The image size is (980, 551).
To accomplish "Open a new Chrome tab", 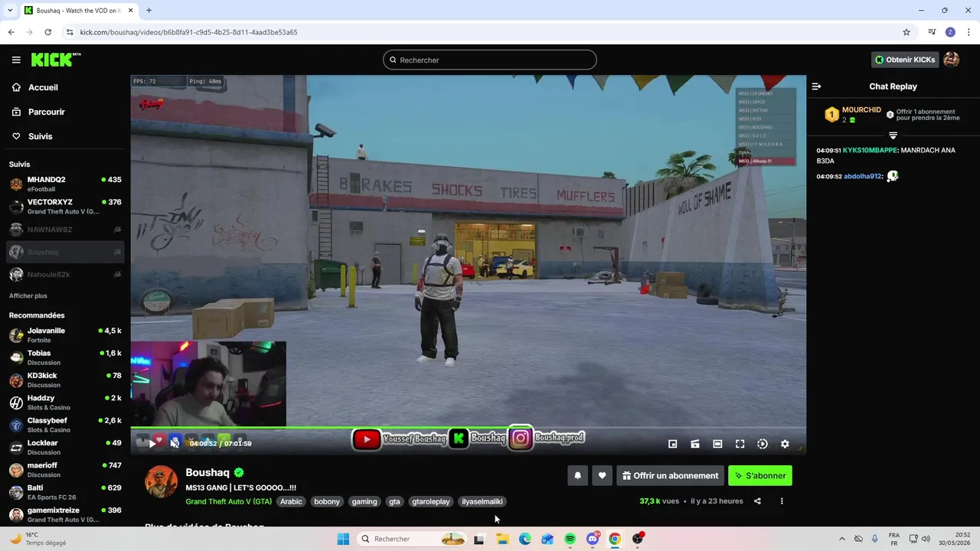I will pos(149,11).
